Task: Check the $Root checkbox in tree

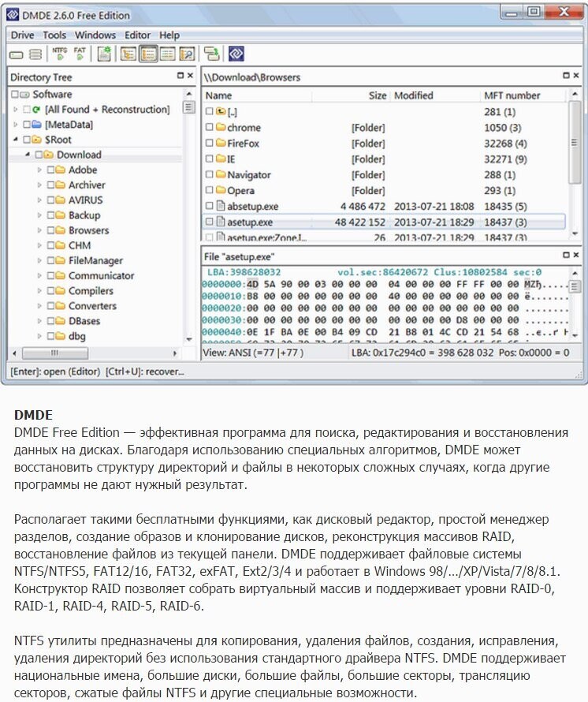Action: pos(26,140)
